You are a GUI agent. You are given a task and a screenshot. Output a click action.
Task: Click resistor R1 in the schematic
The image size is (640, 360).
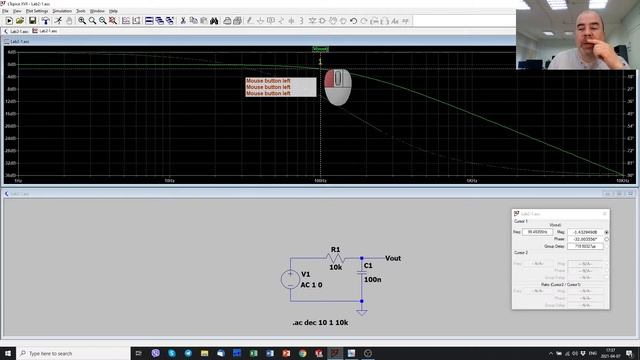[336, 258]
